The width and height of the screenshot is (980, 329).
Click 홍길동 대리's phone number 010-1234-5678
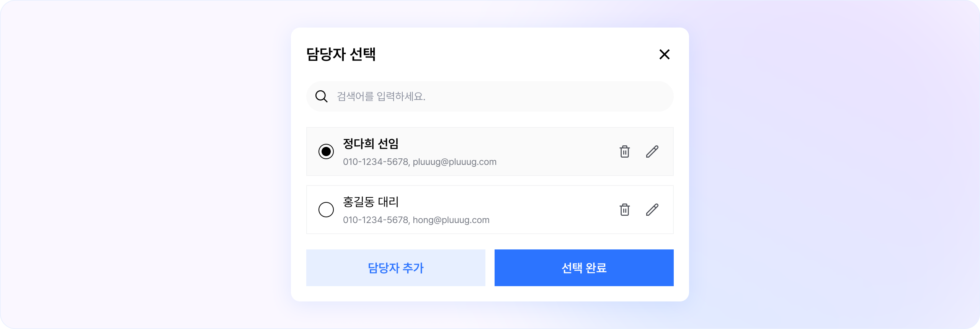375,220
